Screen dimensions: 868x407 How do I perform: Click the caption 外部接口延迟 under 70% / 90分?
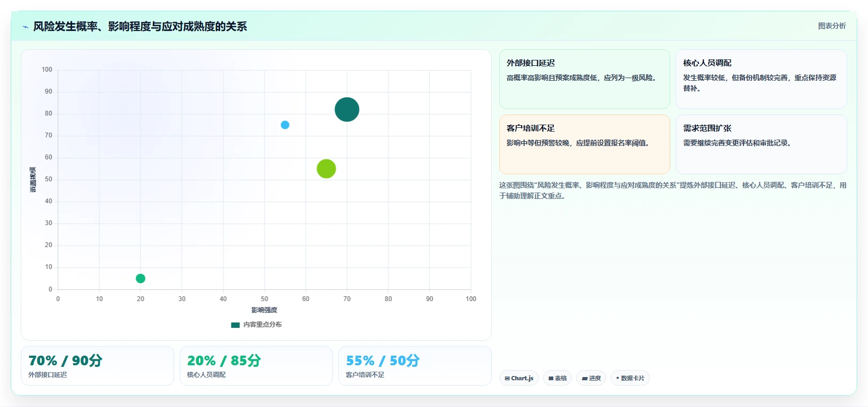pyautogui.click(x=48, y=375)
